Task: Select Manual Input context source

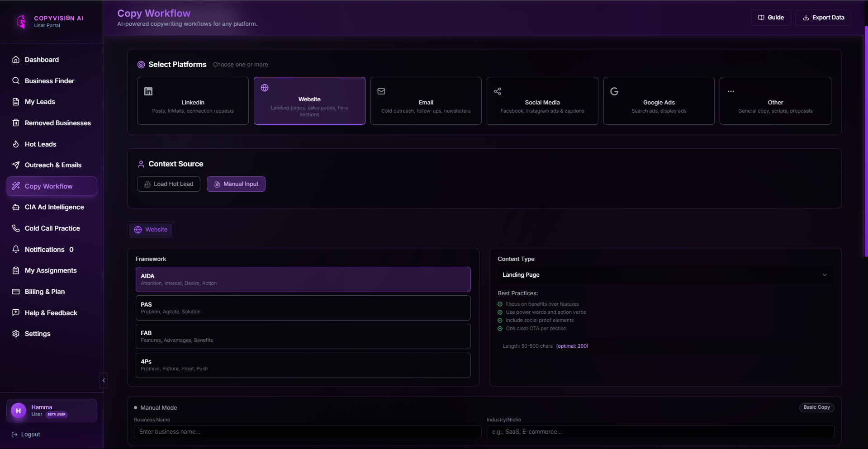Action: pos(236,184)
